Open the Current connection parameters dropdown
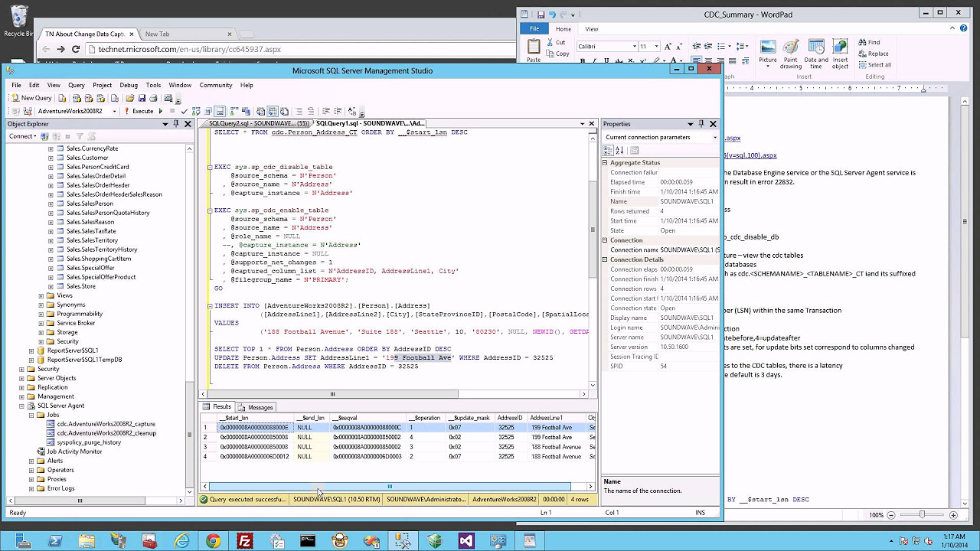 pyautogui.click(x=714, y=137)
